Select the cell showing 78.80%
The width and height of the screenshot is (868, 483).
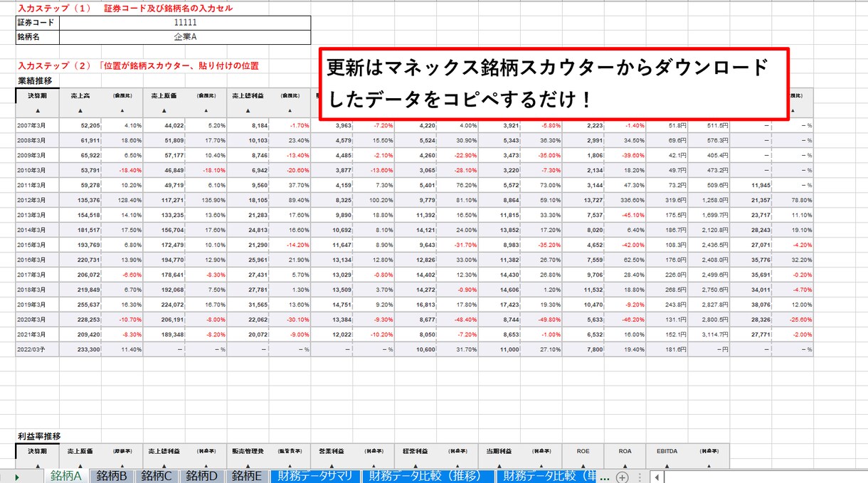coord(793,200)
